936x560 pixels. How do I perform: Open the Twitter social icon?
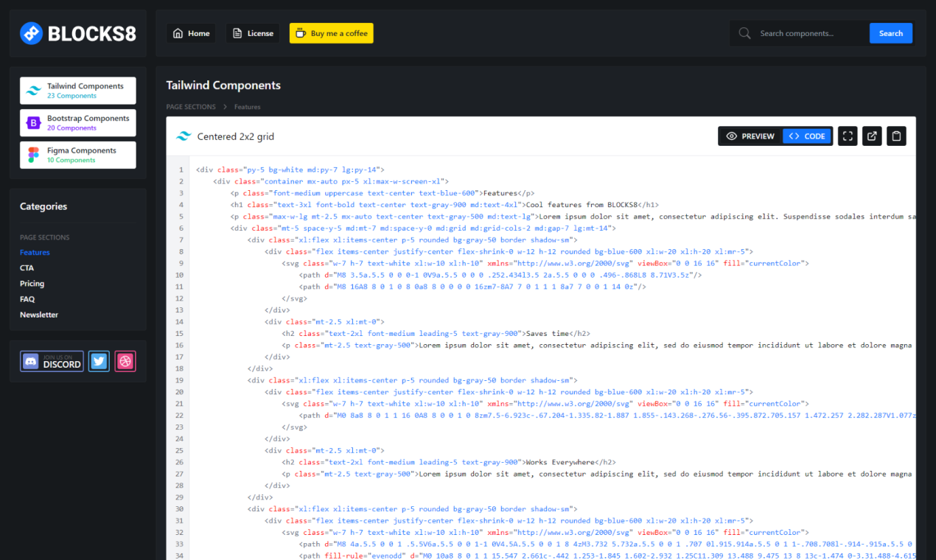click(x=98, y=360)
